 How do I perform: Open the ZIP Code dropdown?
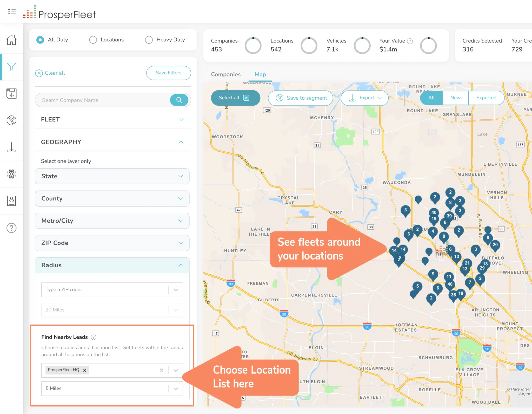pos(112,243)
